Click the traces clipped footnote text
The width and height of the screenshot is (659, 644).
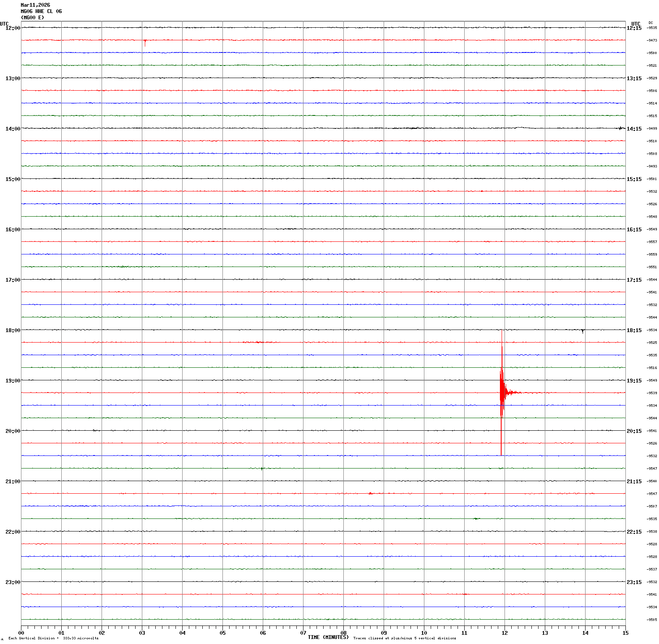404,638
